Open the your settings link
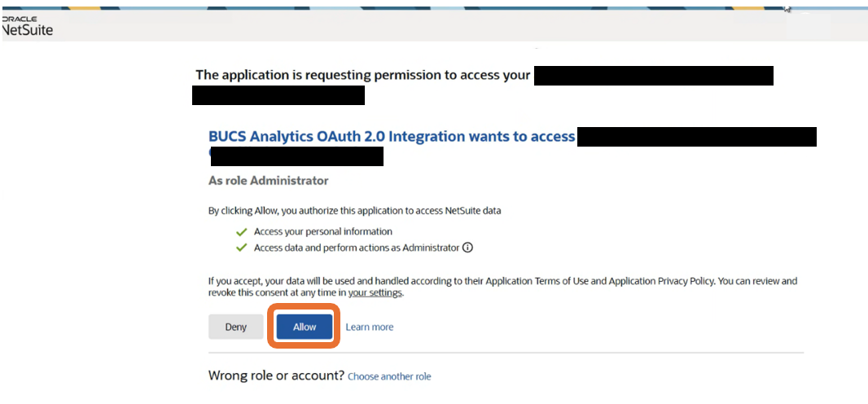This screenshot has width=868, height=404. click(x=375, y=293)
